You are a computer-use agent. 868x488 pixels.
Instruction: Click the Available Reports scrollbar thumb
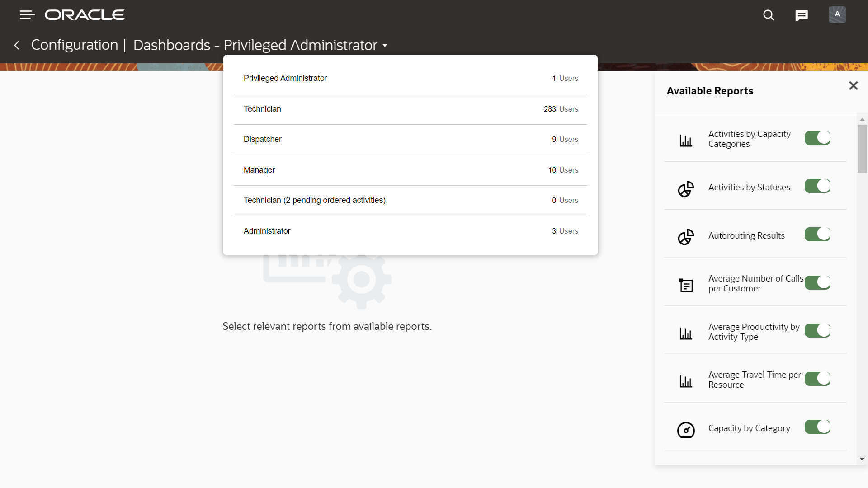[x=862, y=149]
